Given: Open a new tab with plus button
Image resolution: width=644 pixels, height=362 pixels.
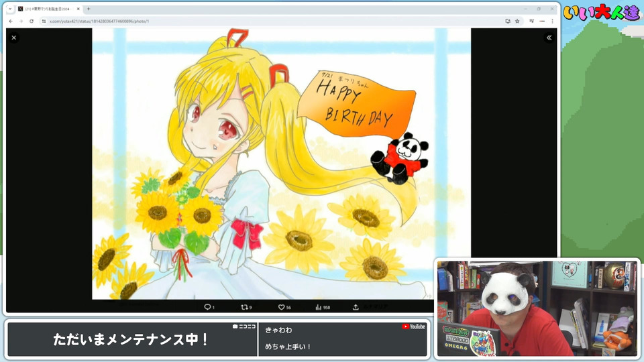Looking at the screenshot, I should [89, 9].
